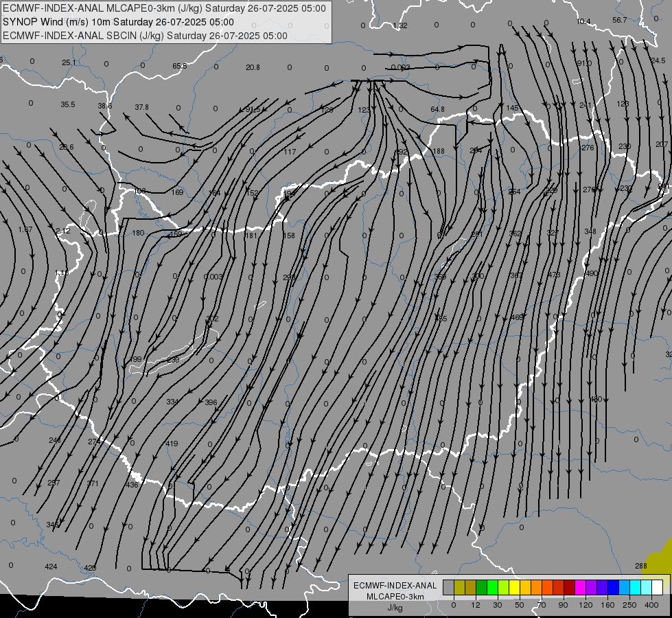The width and height of the screenshot is (672, 618).
Task: Click legend tick label 12
Action: tap(476, 605)
